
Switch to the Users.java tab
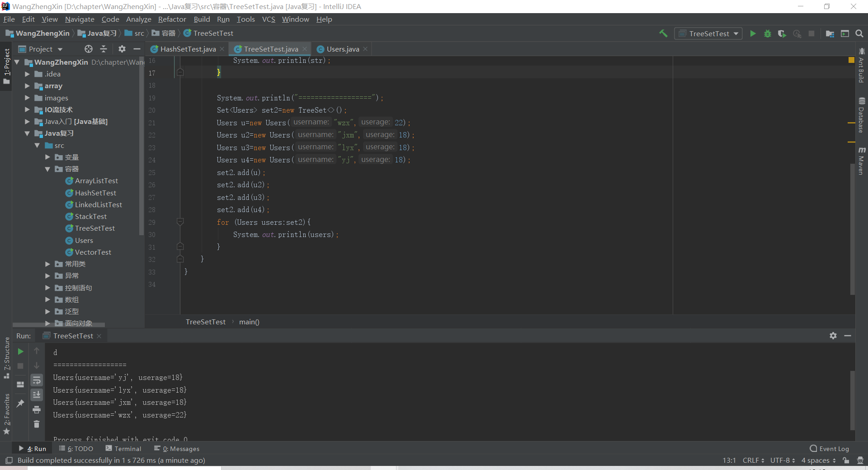pyautogui.click(x=343, y=49)
